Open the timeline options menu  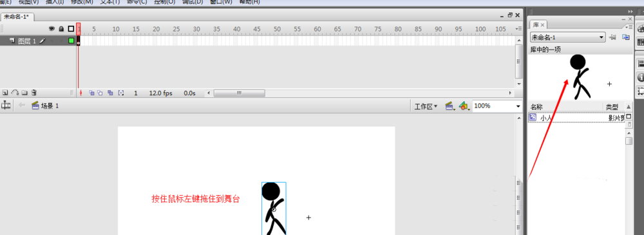[518, 28]
